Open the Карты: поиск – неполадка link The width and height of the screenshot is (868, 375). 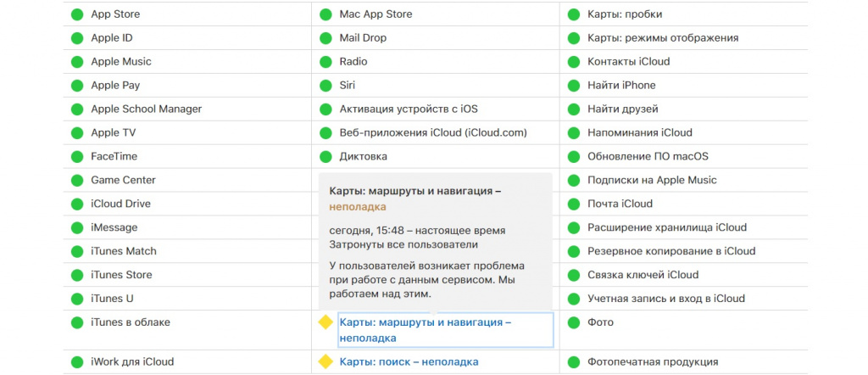point(409,362)
